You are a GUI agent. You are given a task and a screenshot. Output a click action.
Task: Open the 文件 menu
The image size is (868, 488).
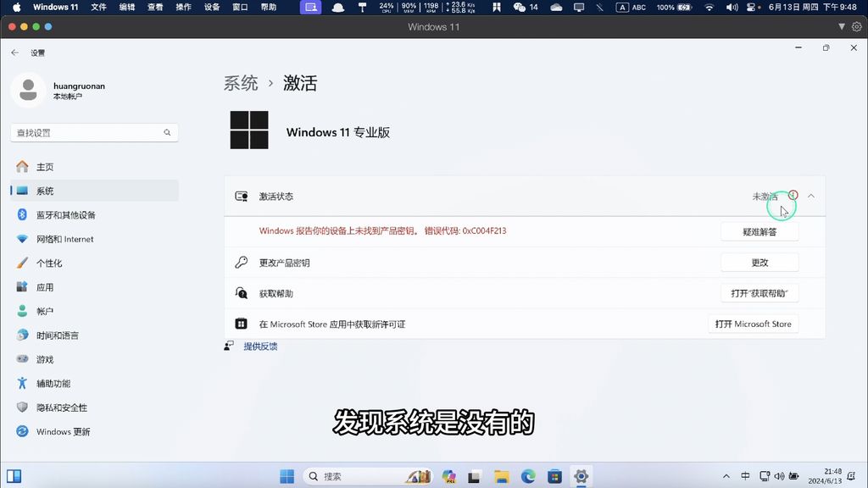[x=98, y=7]
